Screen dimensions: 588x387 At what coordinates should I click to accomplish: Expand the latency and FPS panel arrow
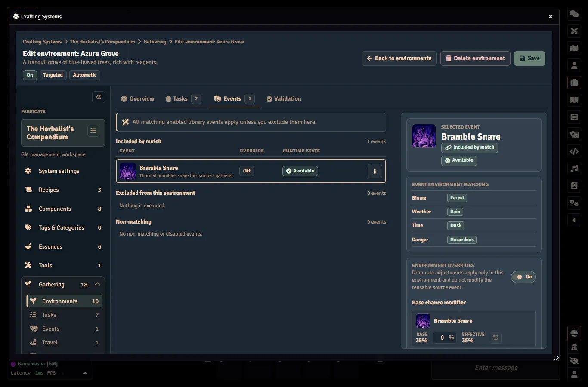pos(85,373)
